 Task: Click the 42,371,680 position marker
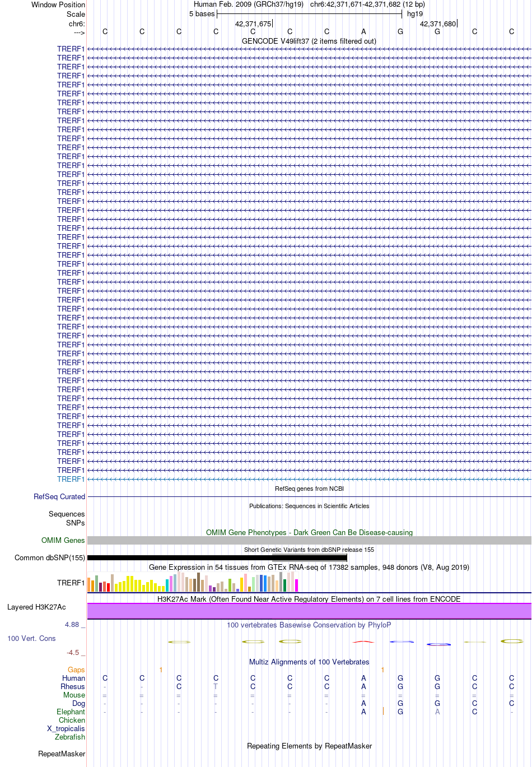click(x=438, y=24)
